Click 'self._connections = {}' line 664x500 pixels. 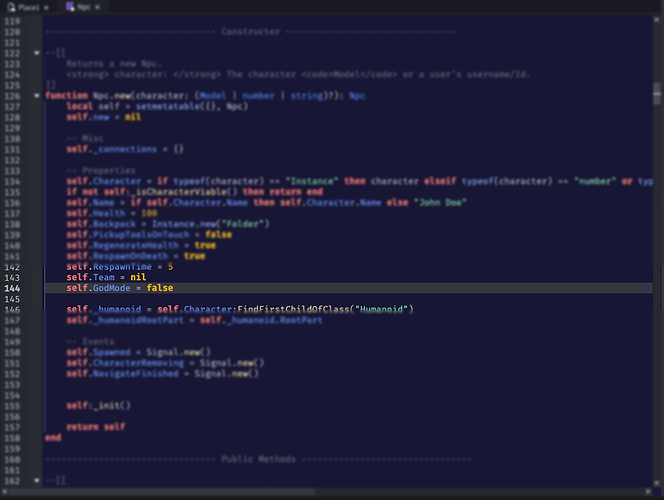[x=125, y=149]
